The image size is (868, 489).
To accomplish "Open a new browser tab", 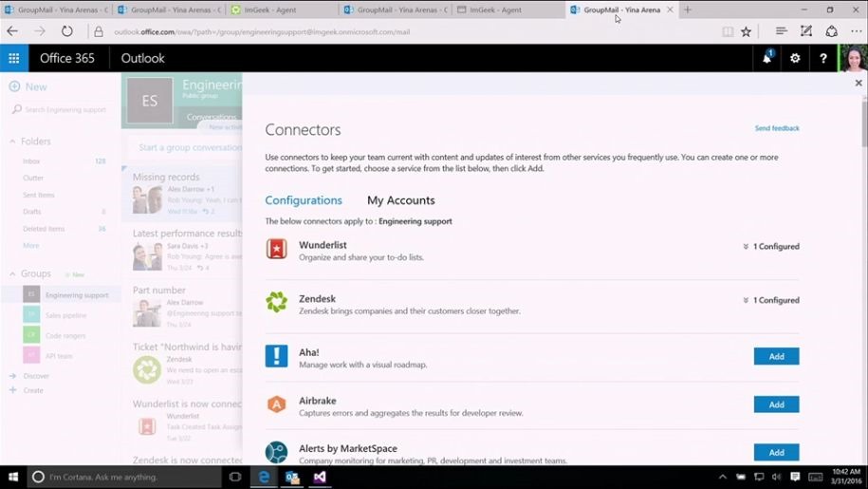I will pos(688,9).
